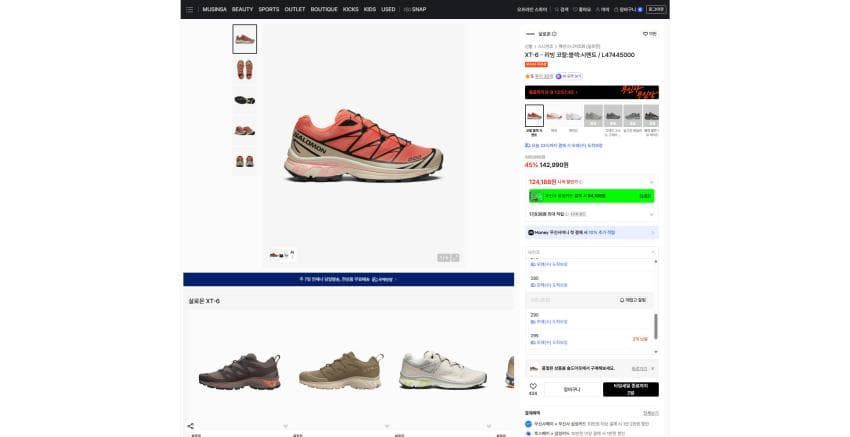Open the offline store link
850x437 pixels.
tap(532, 9)
